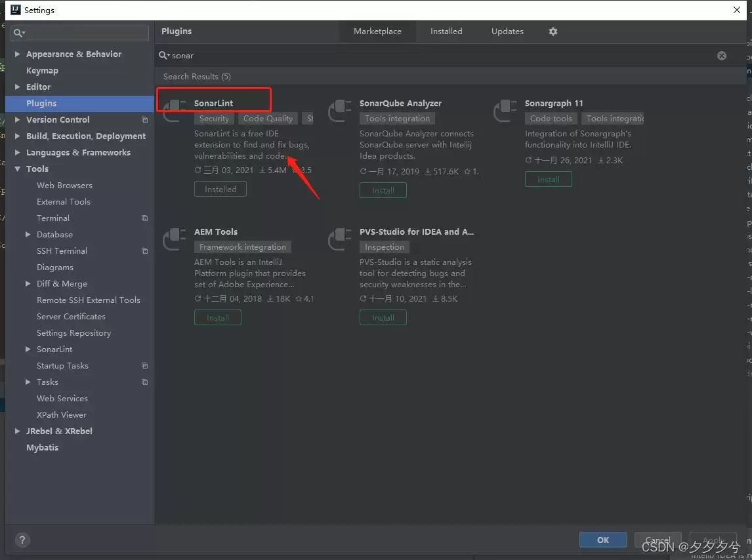Click the AEM Tools plugin icon
The width and height of the screenshot is (752, 560).
click(x=175, y=239)
